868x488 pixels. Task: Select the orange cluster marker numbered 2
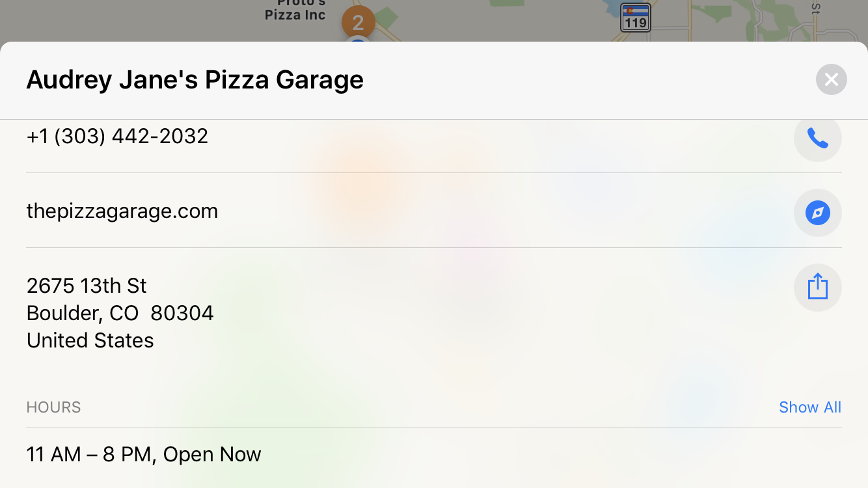(358, 22)
